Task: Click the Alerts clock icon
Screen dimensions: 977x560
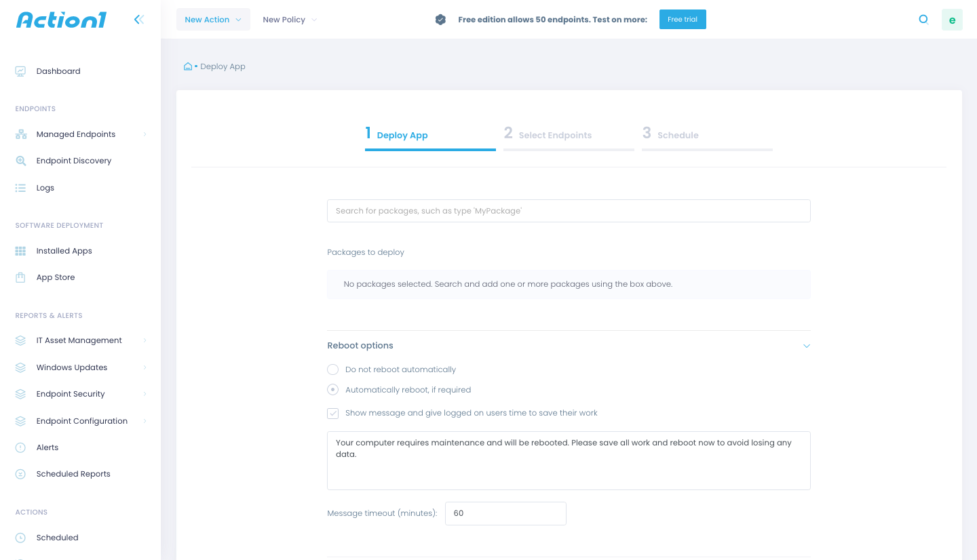Action: pyautogui.click(x=20, y=447)
